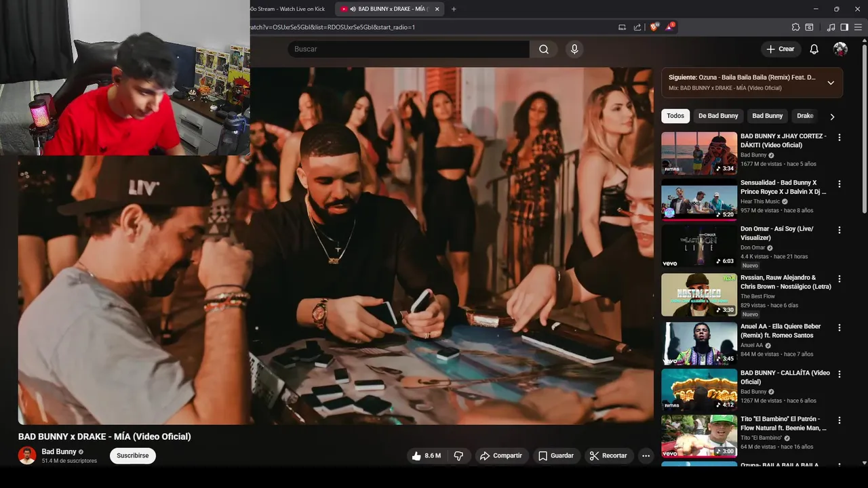
Task: Click the Compartir share button
Action: click(500, 455)
